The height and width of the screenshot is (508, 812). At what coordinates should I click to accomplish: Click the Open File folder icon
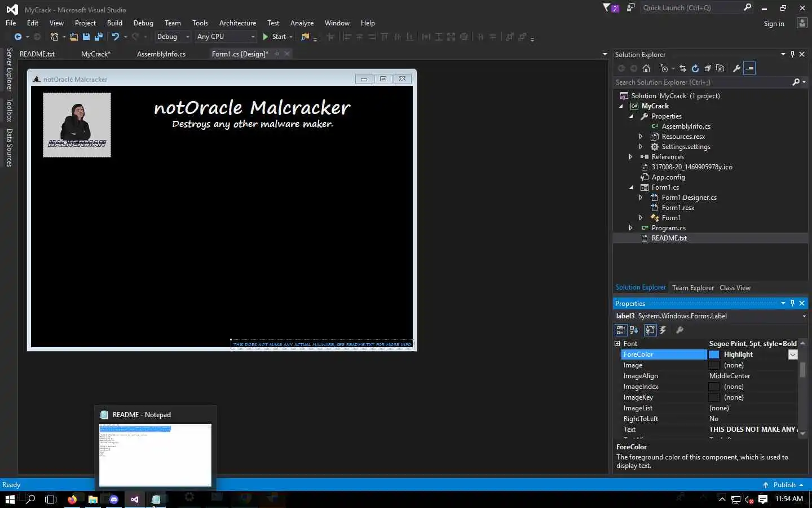[73, 37]
